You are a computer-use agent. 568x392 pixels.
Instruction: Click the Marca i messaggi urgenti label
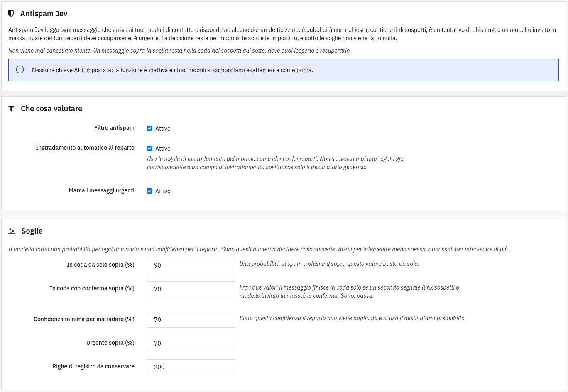pyautogui.click(x=102, y=190)
